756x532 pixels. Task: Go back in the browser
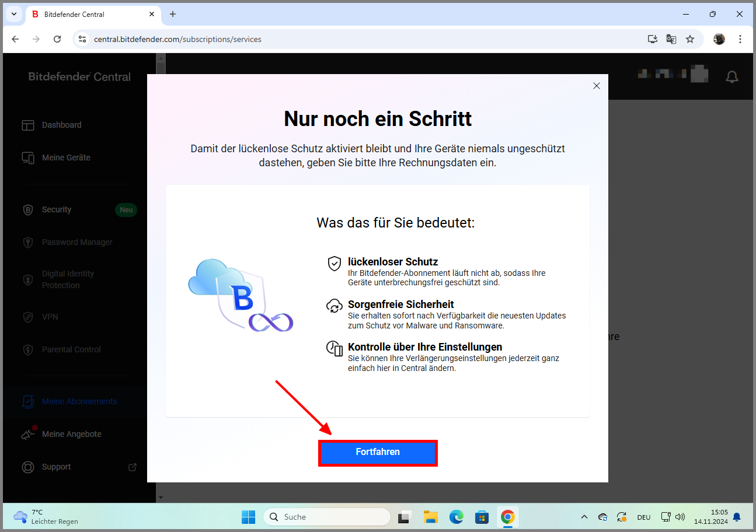[x=15, y=39]
